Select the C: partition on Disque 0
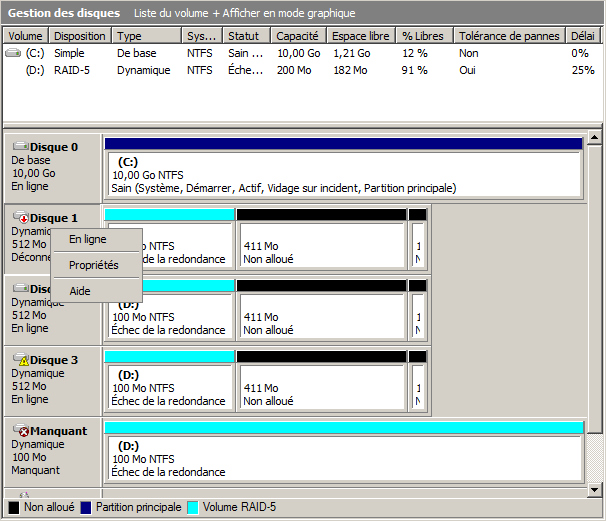This screenshot has width=606, height=521. coord(343,174)
